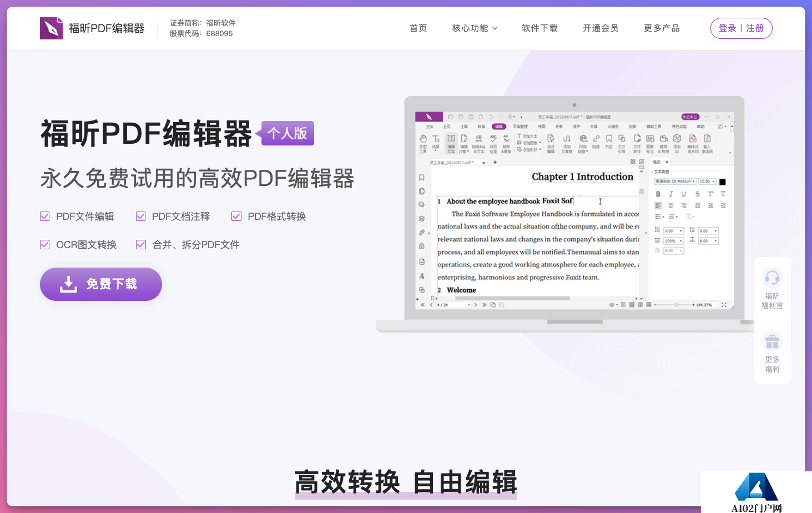Click the 添加文章框 icon in ribbon

(x=567, y=138)
